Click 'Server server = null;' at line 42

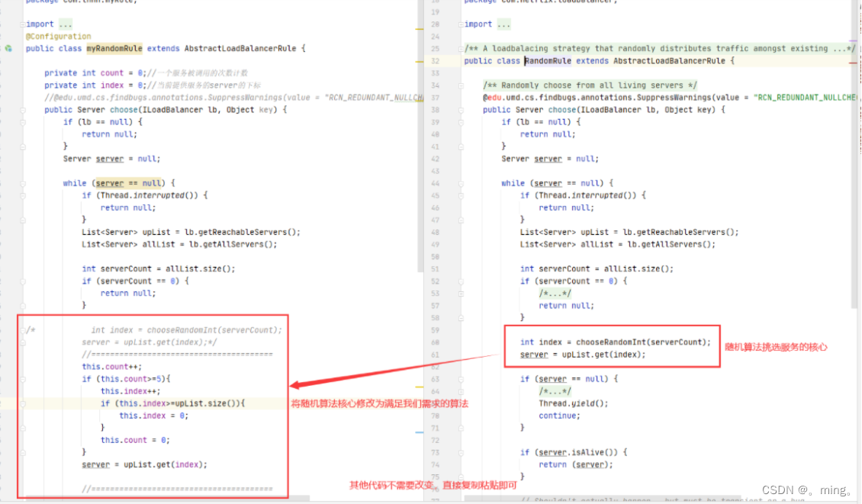(x=550, y=159)
